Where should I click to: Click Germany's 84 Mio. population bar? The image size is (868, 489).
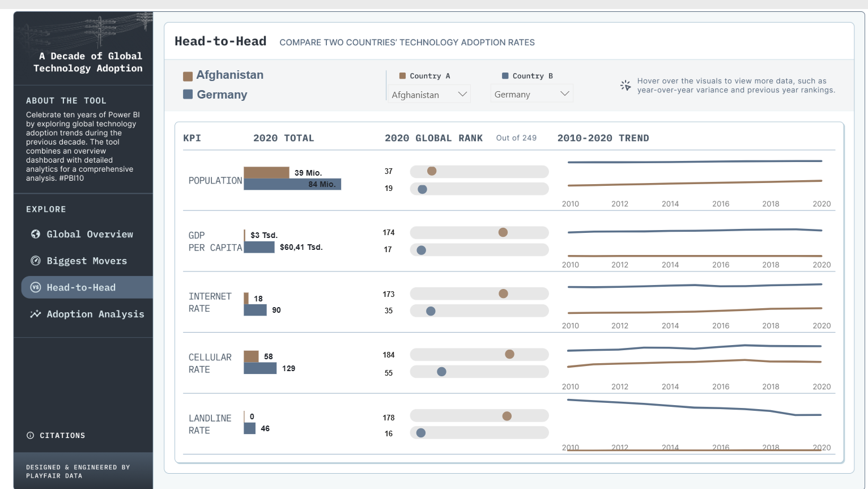(292, 184)
